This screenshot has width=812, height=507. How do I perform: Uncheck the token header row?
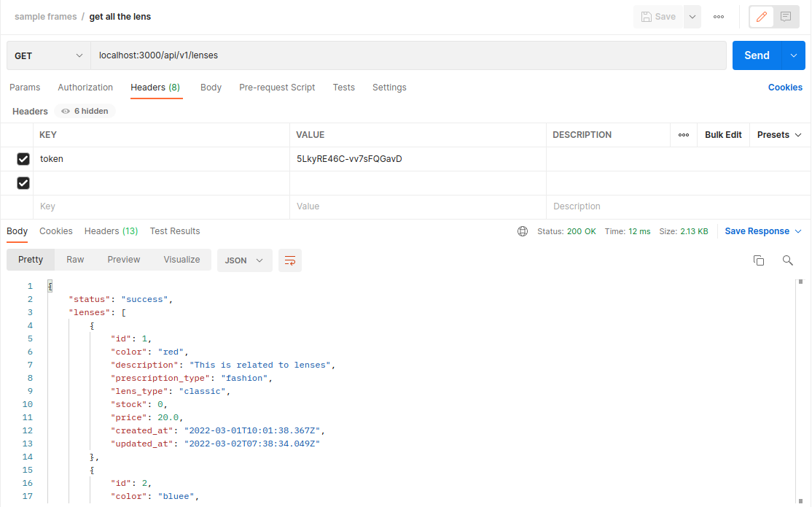tap(23, 158)
